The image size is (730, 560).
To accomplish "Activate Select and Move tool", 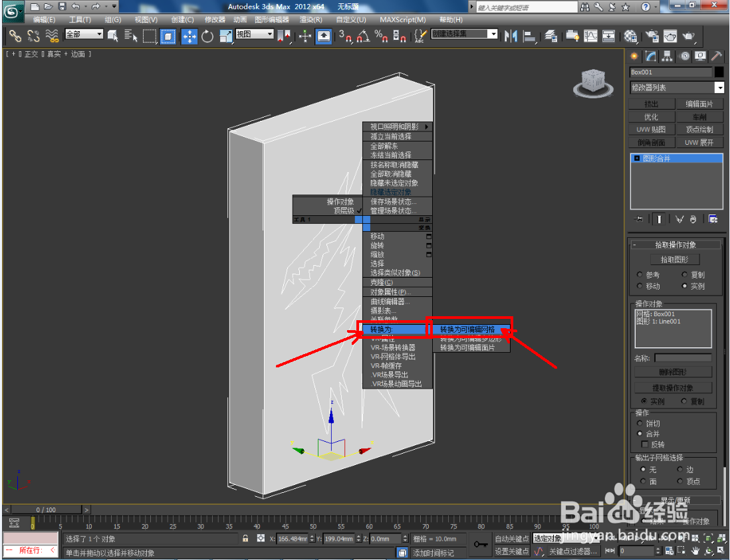I will click(189, 36).
